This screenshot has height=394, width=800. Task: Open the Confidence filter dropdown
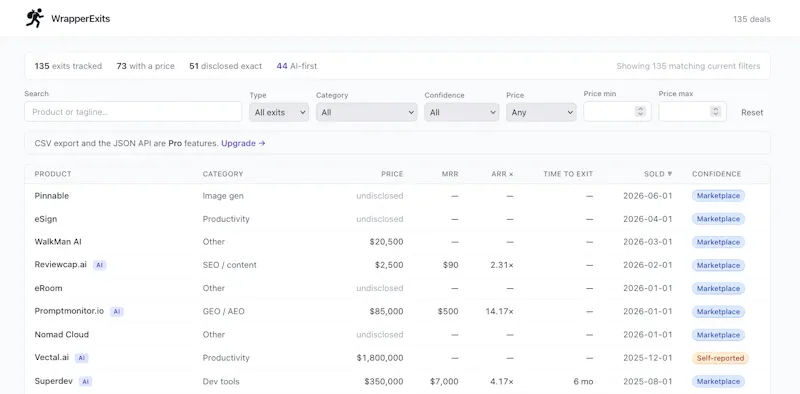(x=461, y=112)
